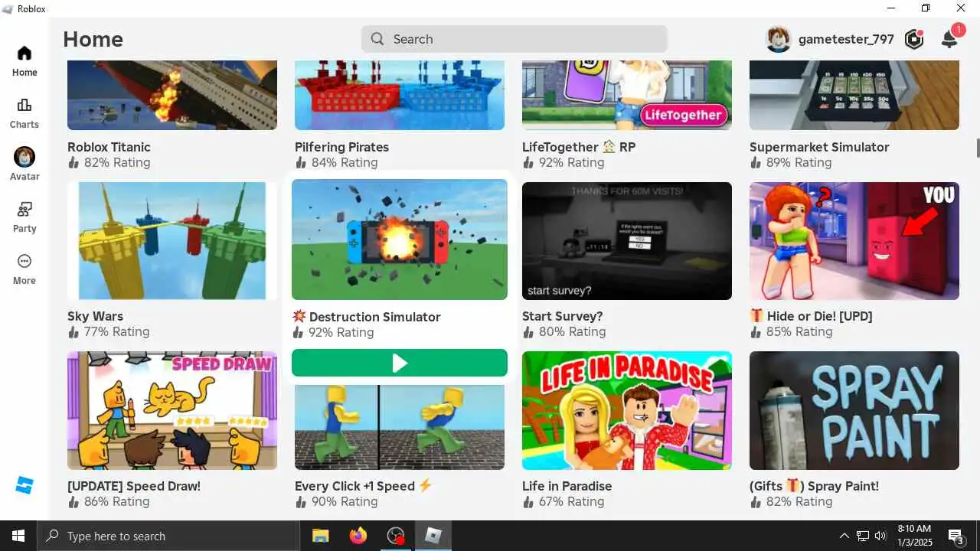
Task: Click the [UPDATE] Speed Draw! title
Action: pos(134,486)
